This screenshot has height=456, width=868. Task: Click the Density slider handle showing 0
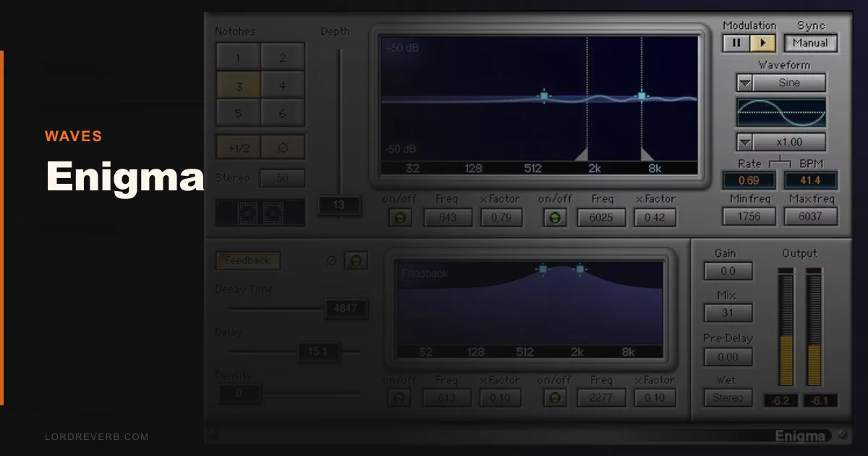(x=239, y=394)
